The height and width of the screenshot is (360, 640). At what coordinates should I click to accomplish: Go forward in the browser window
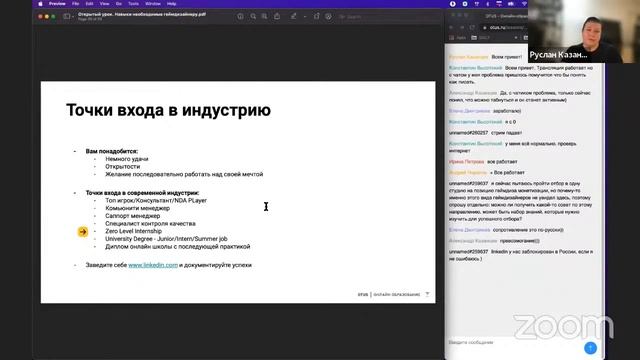tap(462, 27)
